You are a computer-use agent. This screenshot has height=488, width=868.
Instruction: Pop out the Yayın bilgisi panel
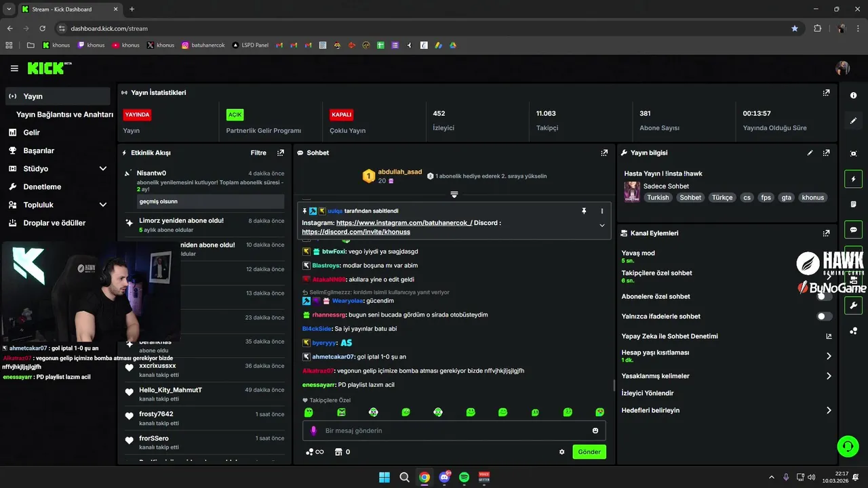pyautogui.click(x=826, y=153)
